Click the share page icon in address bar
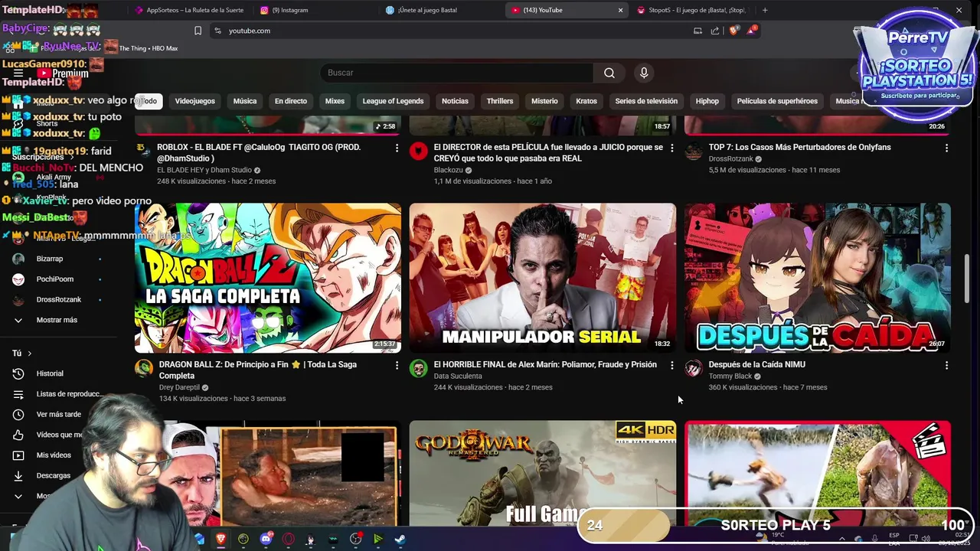 pyautogui.click(x=715, y=31)
